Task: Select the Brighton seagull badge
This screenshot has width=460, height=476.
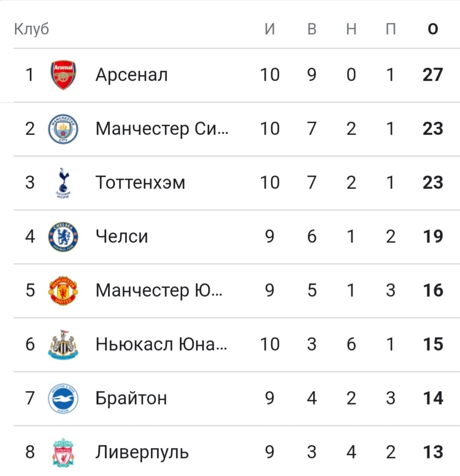Action: point(63,398)
